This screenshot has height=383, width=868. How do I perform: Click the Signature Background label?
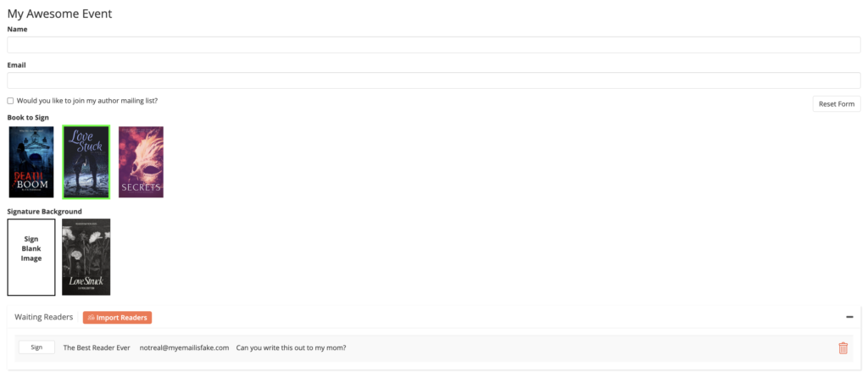click(x=44, y=211)
